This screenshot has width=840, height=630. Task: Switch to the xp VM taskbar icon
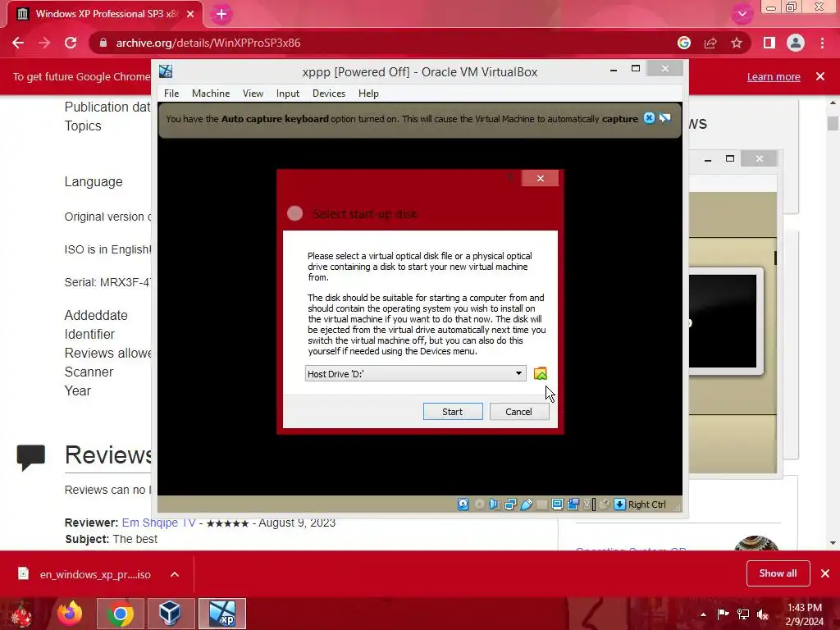tap(221, 614)
